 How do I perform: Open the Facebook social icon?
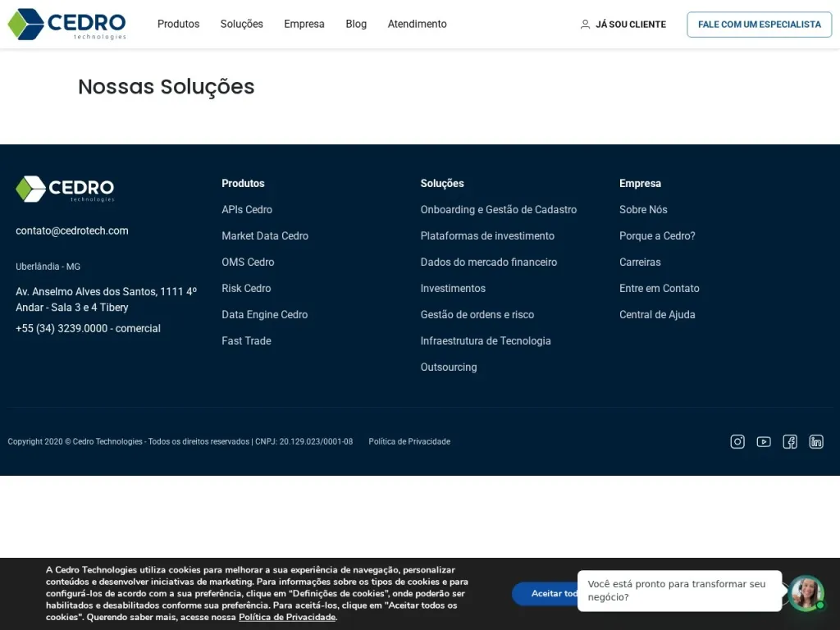click(790, 441)
